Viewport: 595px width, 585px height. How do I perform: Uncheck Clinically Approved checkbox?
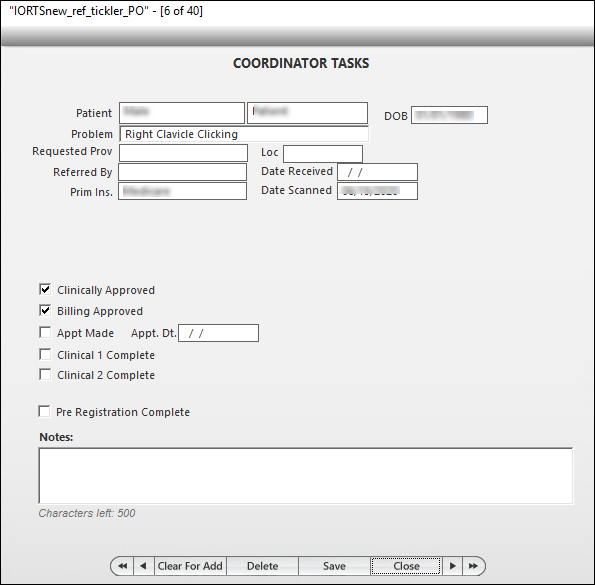45,289
